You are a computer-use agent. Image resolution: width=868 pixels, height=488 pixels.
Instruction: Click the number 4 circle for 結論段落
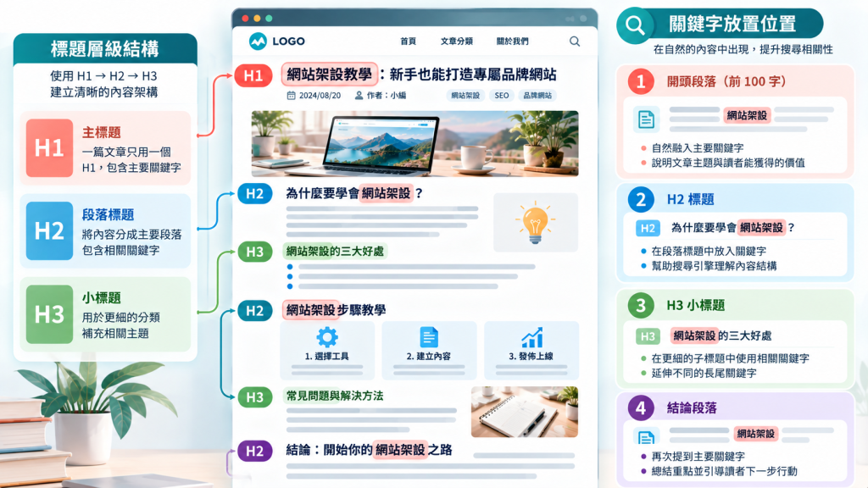click(641, 408)
